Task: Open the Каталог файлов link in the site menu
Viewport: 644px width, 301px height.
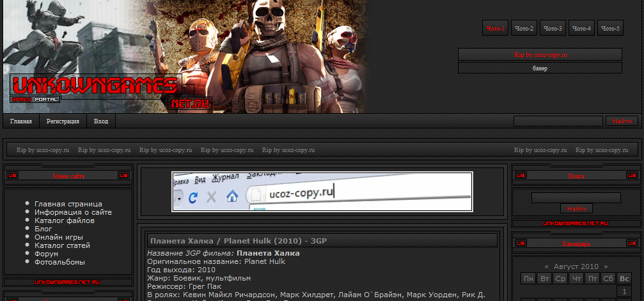Action: point(65,220)
